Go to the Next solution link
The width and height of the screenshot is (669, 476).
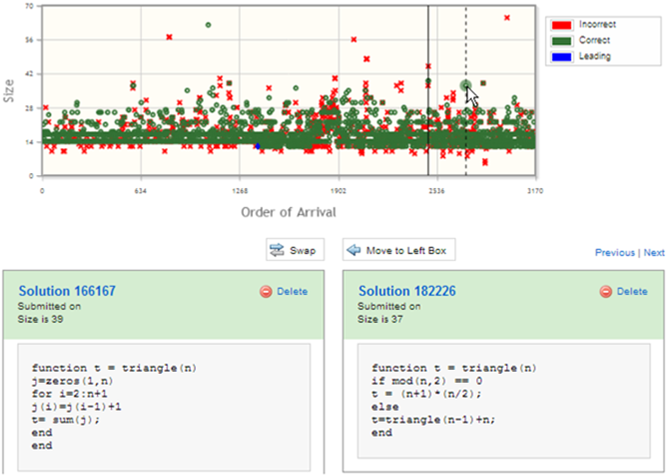(x=654, y=253)
